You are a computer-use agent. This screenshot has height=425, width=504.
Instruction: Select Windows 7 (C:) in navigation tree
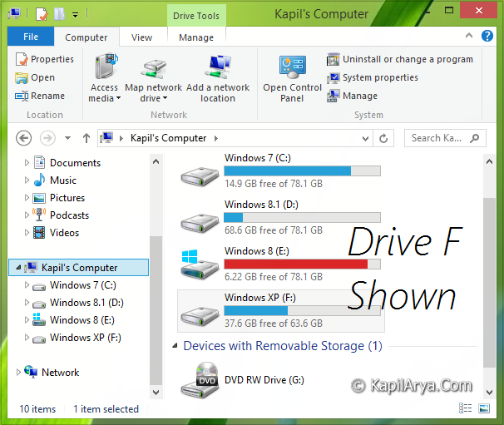tap(83, 285)
